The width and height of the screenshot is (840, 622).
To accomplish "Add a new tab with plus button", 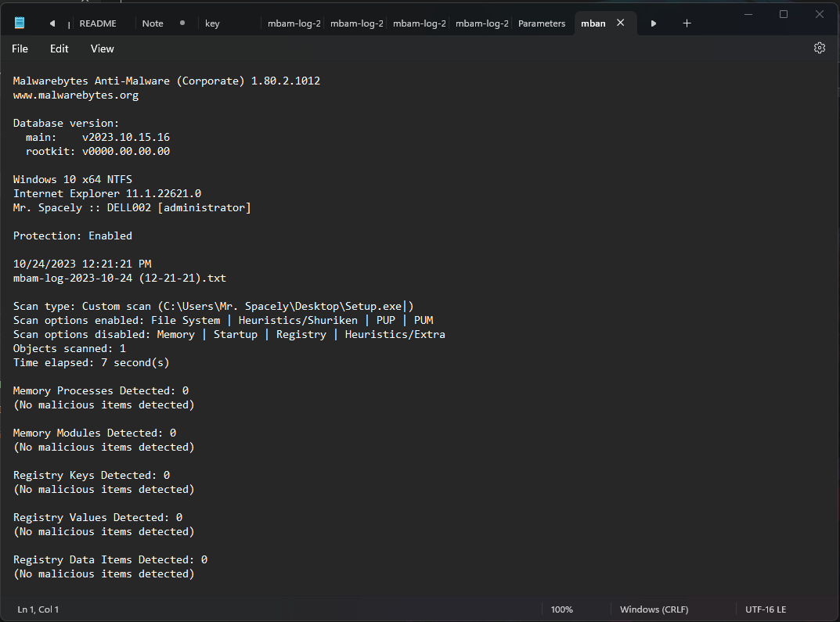I will tap(687, 23).
